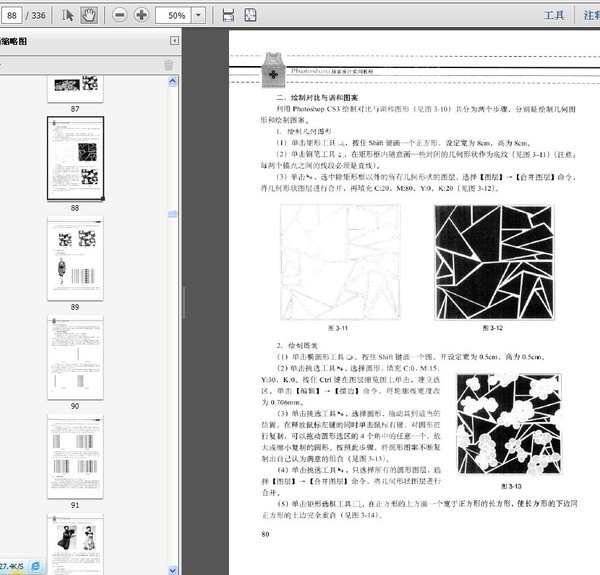Delete selected page via trash icon
The height and width of the screenshot is (575, 600).
tap(169, 65)
